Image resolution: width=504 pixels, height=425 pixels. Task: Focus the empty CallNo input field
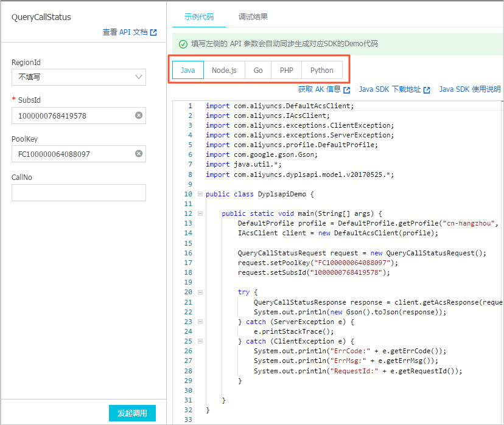[79, 193]
